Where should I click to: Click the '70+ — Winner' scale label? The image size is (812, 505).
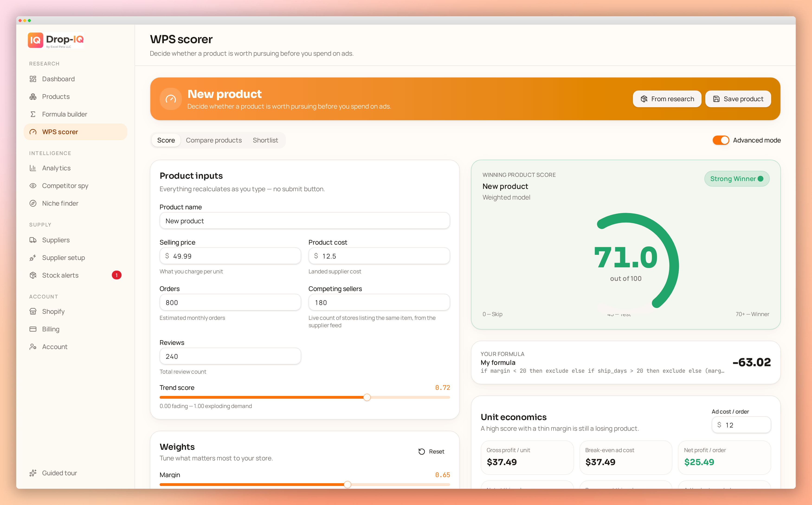click(752, 314)
